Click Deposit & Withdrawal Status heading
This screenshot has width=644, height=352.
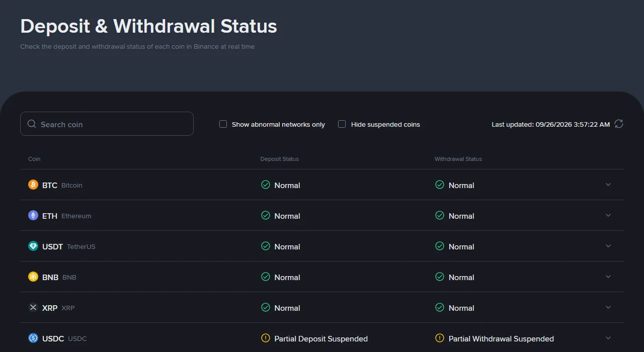tap(148, 26)
